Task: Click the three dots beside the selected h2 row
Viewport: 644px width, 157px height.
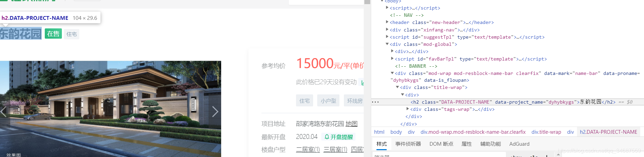Action: pyautogui.click(x=375, y=102)
